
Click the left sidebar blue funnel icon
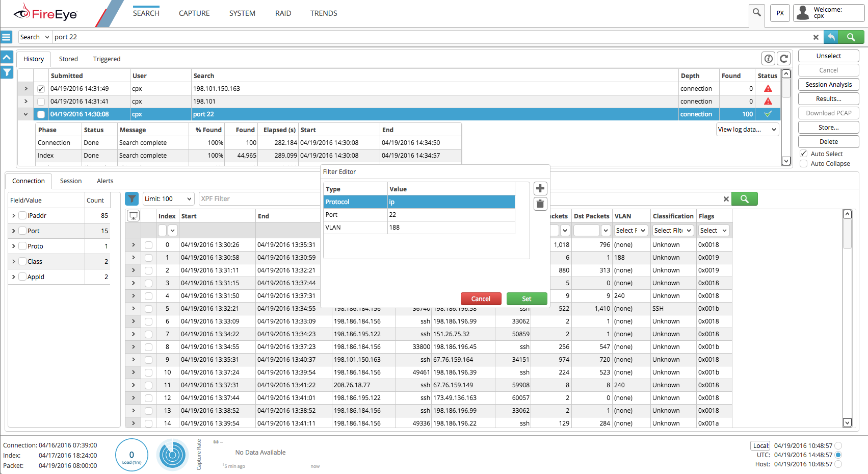pos(7,72)
